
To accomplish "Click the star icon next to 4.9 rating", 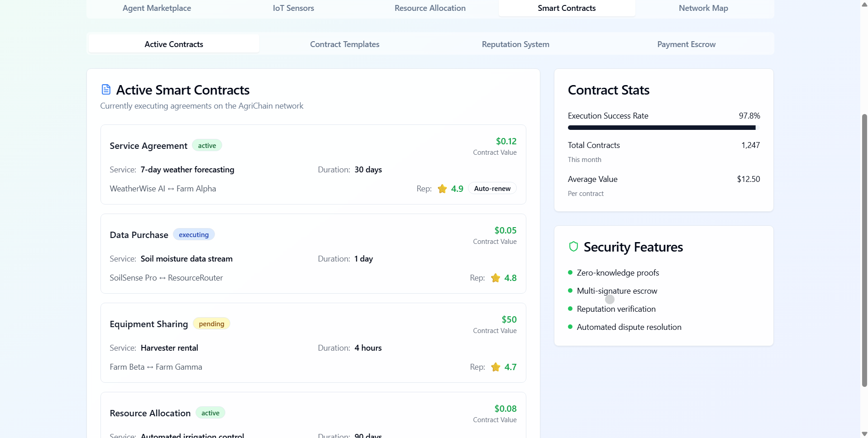I will 442,189.
